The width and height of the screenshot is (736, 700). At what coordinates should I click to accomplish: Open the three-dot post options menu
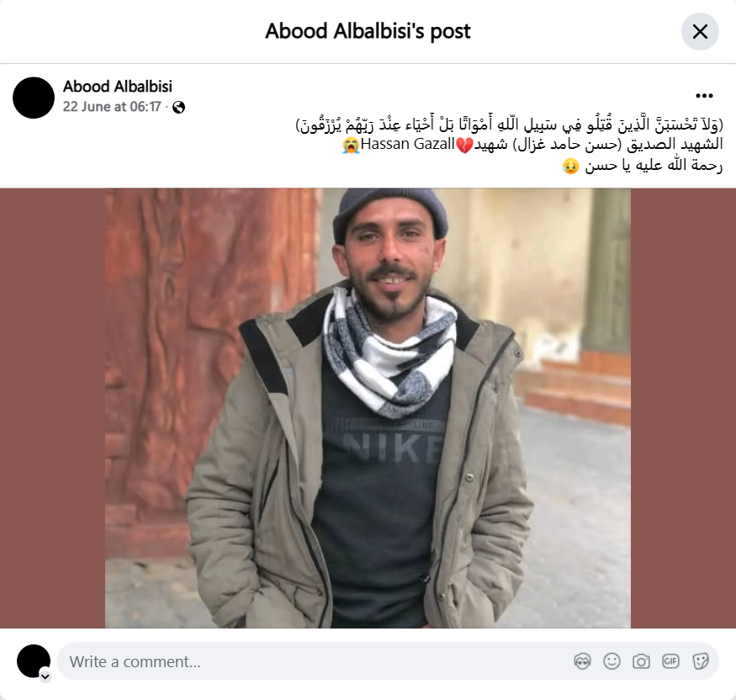(x=704, y=96)
